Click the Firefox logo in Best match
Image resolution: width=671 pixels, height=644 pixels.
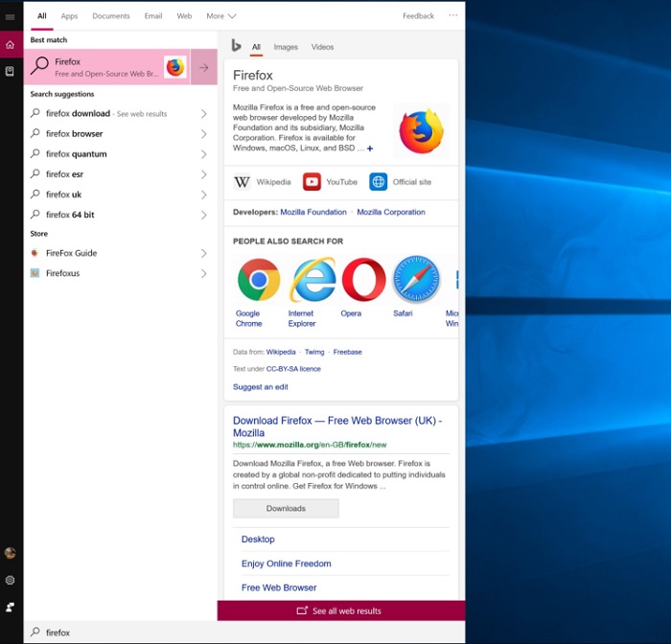click(x=175, y=67)
